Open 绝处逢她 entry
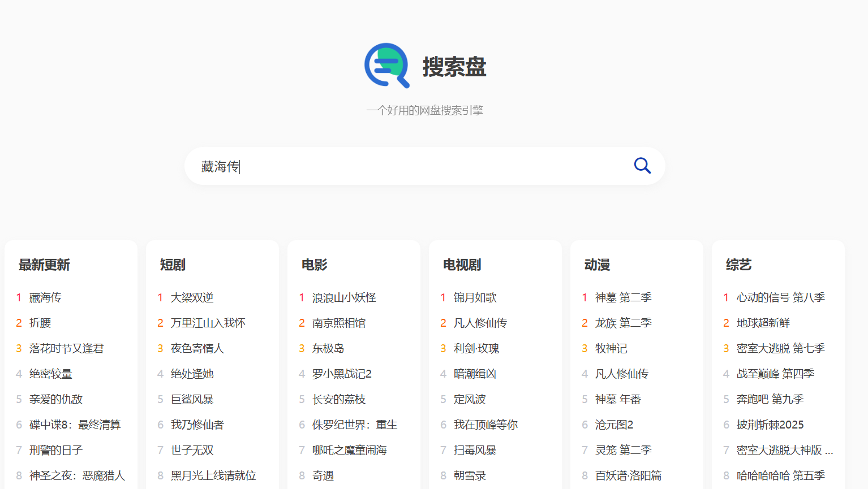This screenshot has width=868, height=489. click(x=192, y=374)
